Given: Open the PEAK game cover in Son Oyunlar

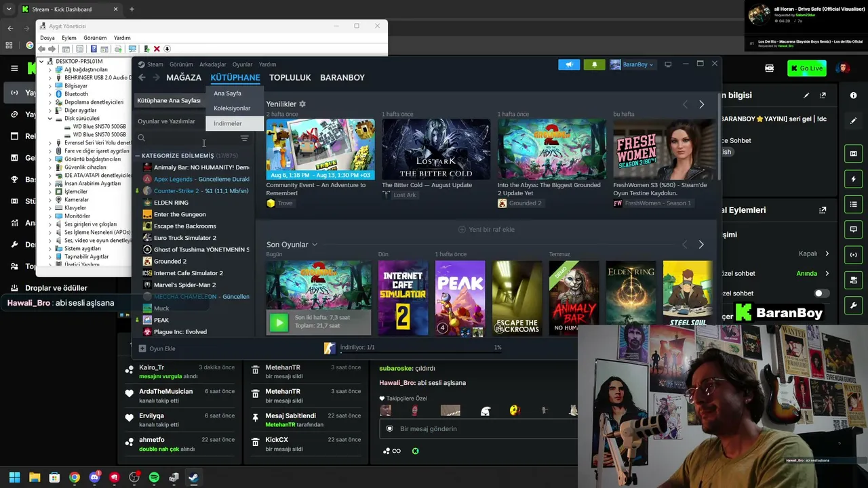Looking at the screenshot, I should (460, 298).
